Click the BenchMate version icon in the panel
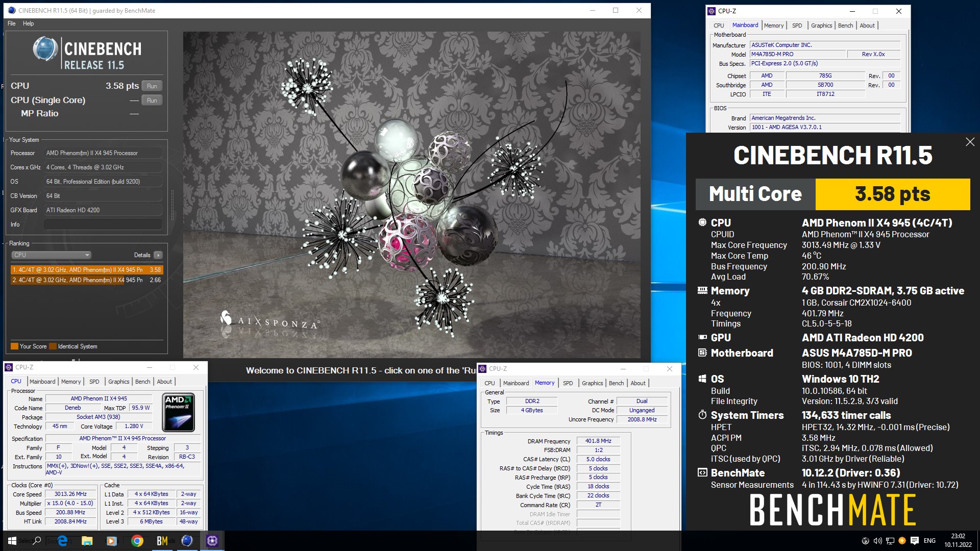This screenshot has width=980, height=551. (702, 472)
